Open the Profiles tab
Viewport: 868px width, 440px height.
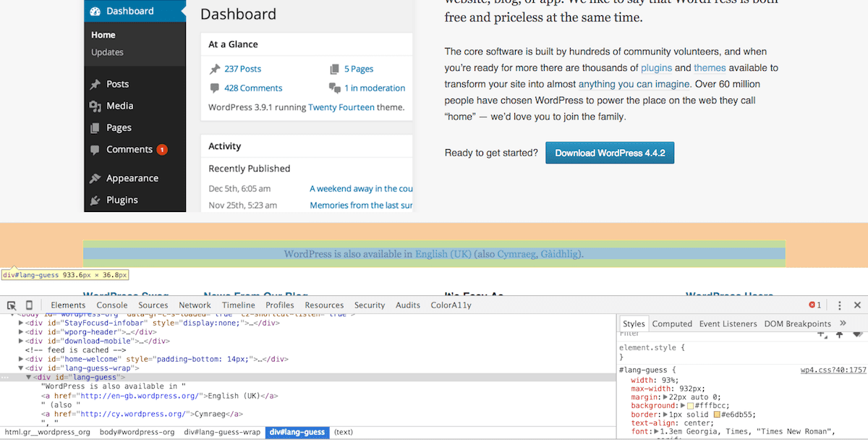[x=280, y=305]
